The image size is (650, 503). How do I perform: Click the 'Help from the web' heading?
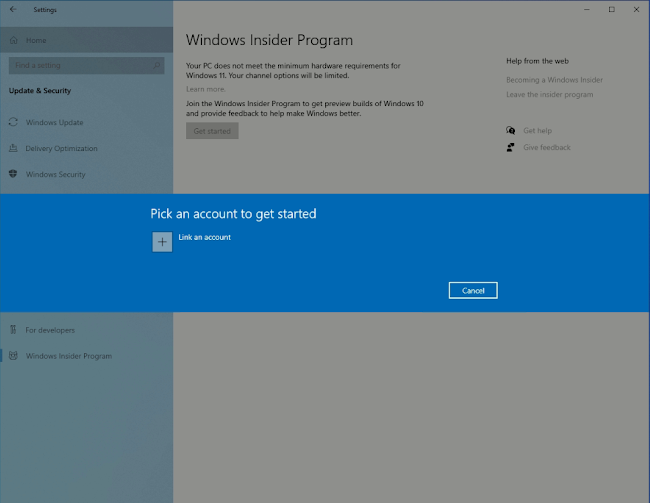[x=537, y=61]
